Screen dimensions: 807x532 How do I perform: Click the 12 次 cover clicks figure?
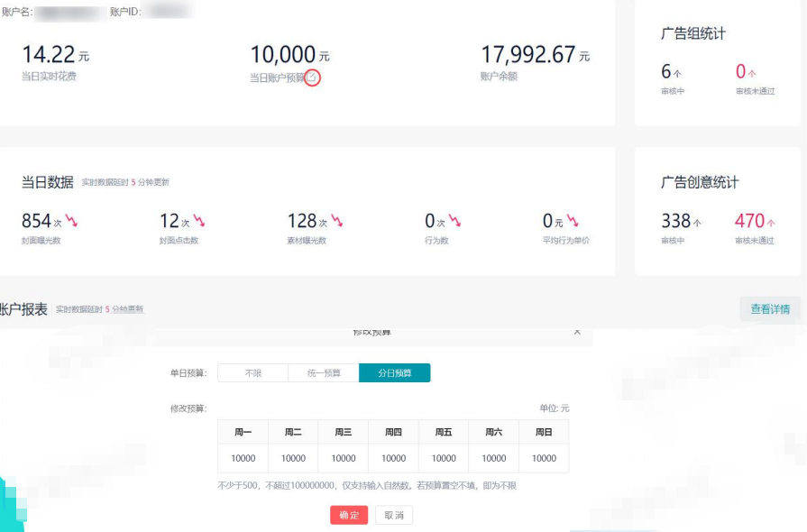click(x=174, y=221)
